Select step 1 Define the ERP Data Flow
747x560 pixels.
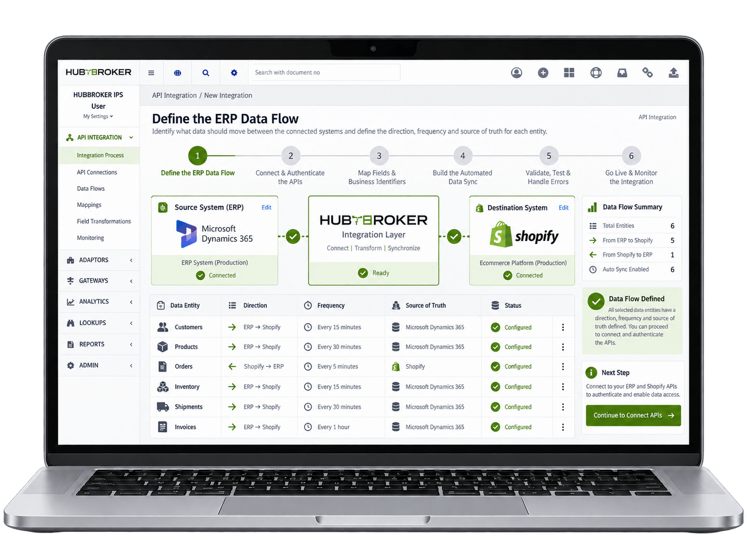198,156
